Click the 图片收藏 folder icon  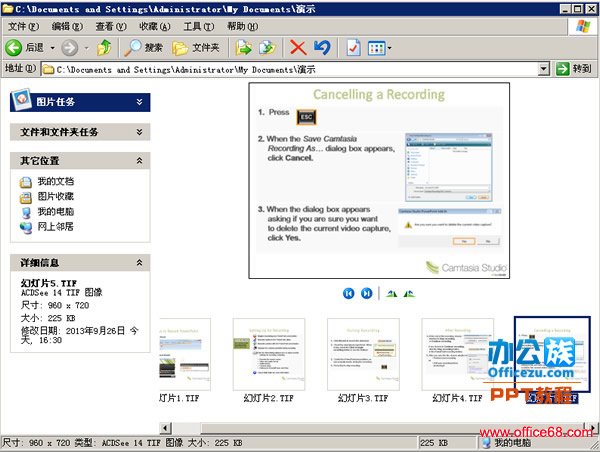point(26,197)
